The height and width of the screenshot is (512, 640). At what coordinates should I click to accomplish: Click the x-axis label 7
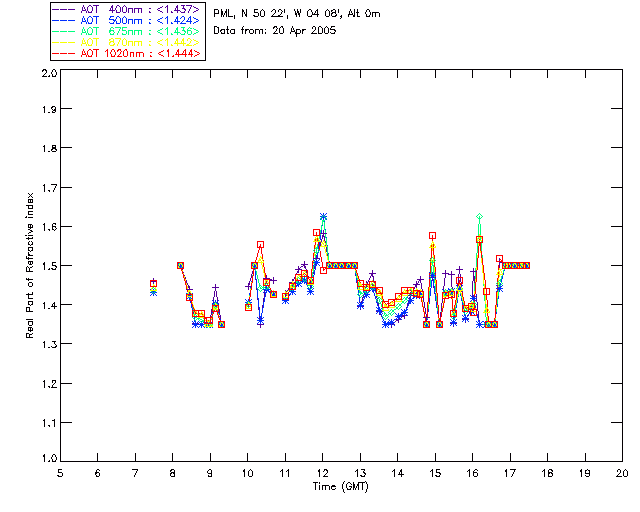135,473
